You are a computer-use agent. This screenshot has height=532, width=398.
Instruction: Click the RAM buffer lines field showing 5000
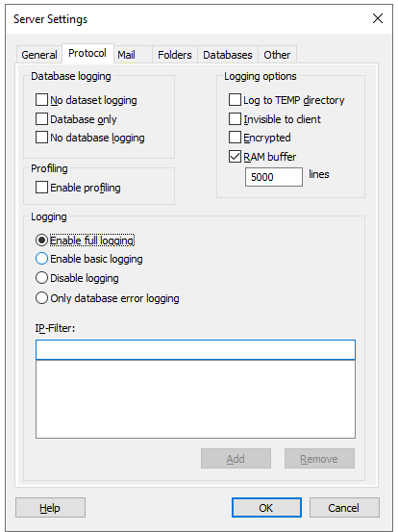(x=274, y=177)
